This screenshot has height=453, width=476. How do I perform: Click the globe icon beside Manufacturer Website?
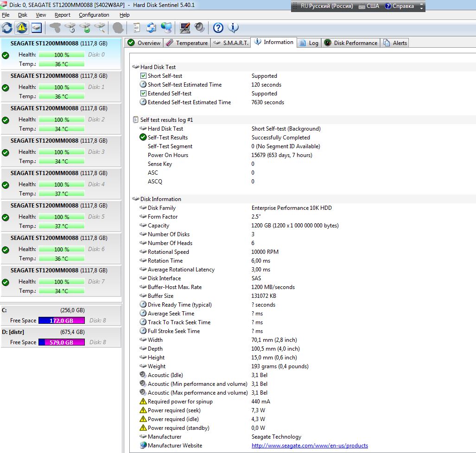point(143,445)
